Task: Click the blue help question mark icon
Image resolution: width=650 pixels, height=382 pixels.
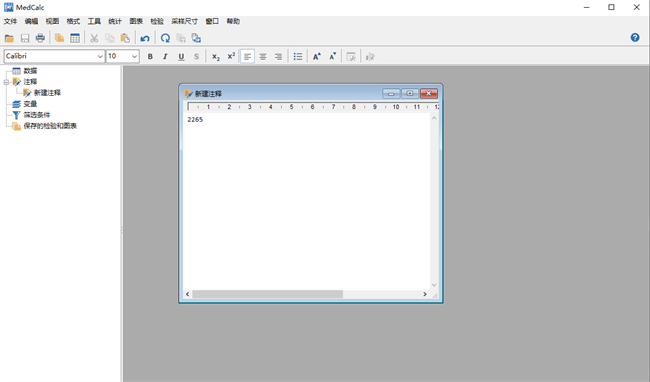Action: (x=635, y=38)
